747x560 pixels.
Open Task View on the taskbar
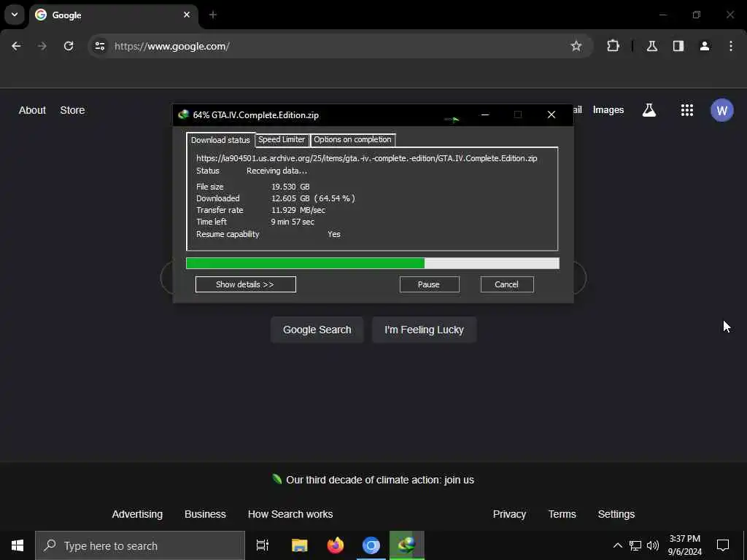[262, 545]
